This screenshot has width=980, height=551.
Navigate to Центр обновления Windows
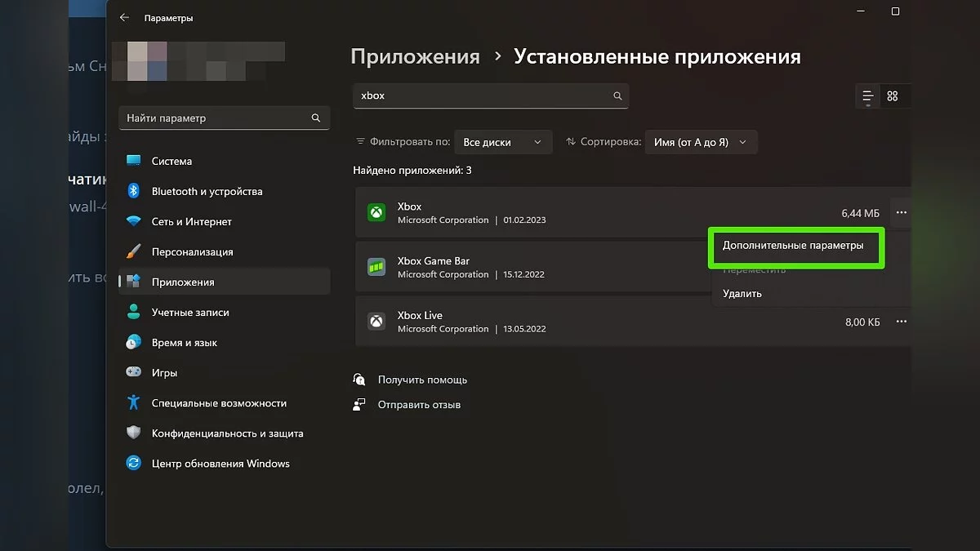(x=220, y=464)
